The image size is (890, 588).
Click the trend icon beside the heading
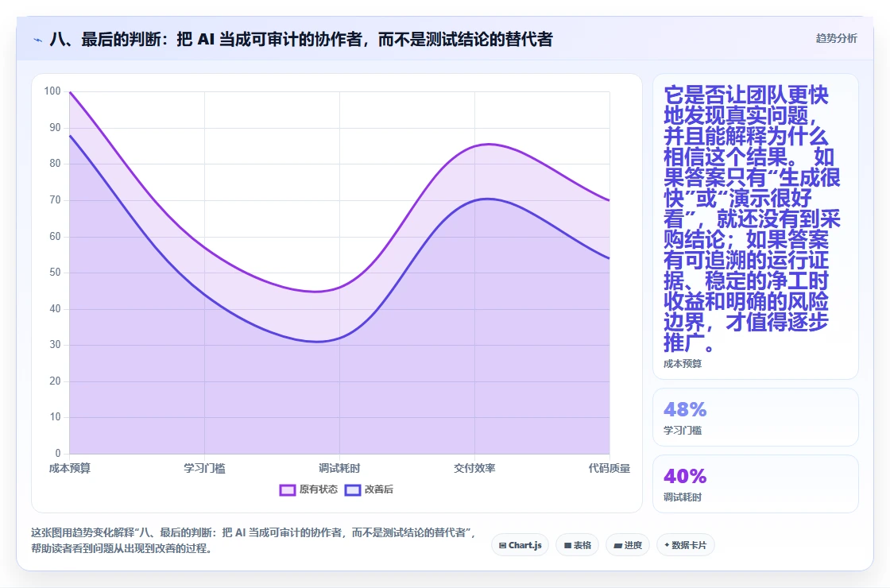coord(38,40)
